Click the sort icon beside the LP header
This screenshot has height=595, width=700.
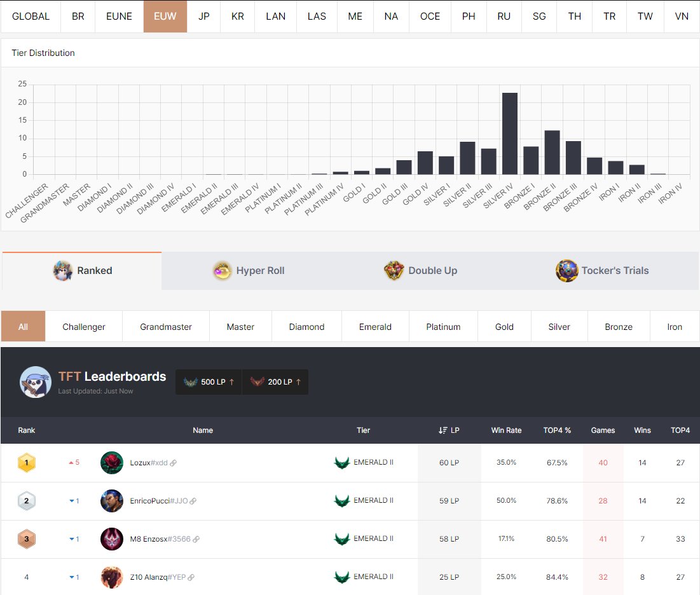click(443, 430)
